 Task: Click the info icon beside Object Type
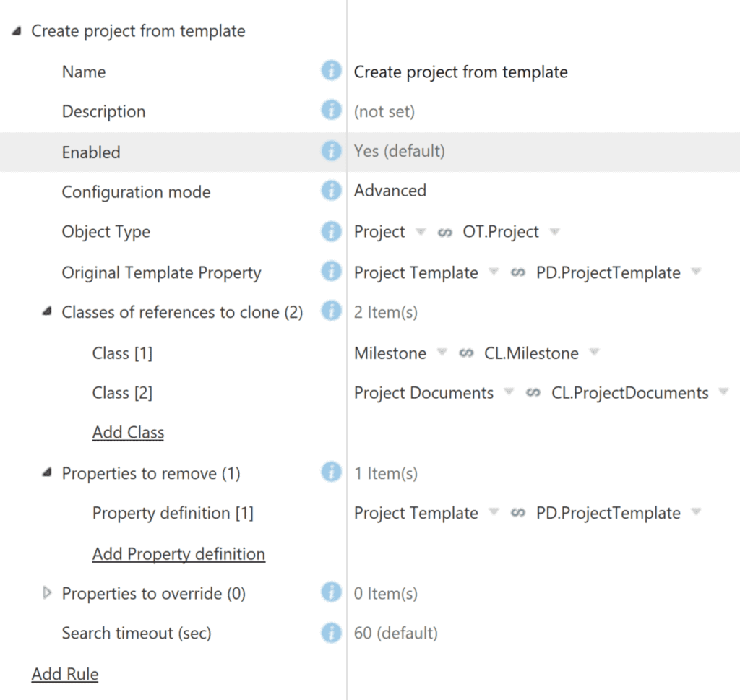(331, 232)
